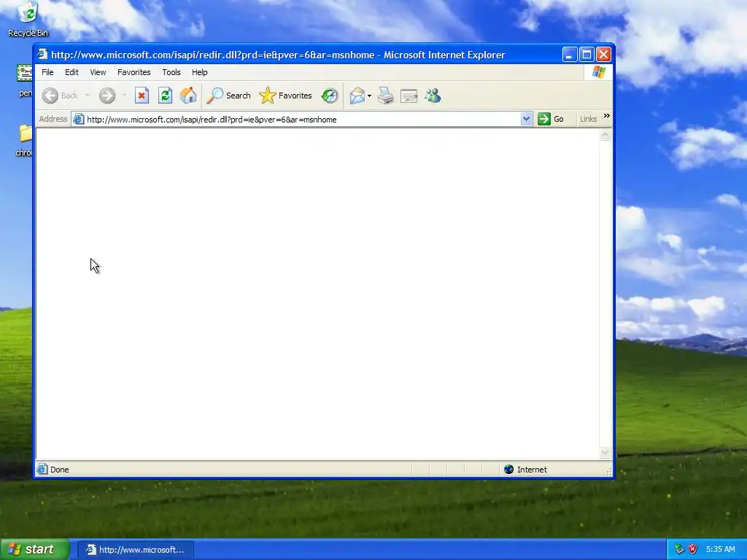Expand the Links toolbar chevron
The height and width of the screenshot is (560, 747).
point(606,116)
